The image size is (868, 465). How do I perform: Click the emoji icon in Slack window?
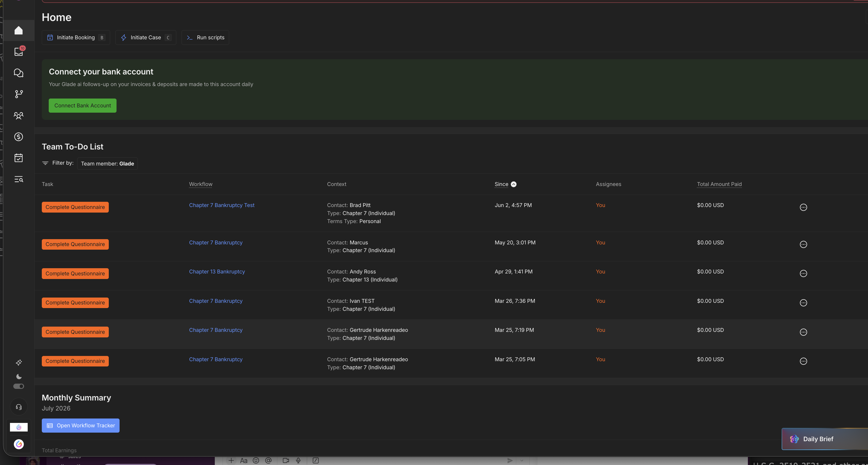(x=256, y=460)
